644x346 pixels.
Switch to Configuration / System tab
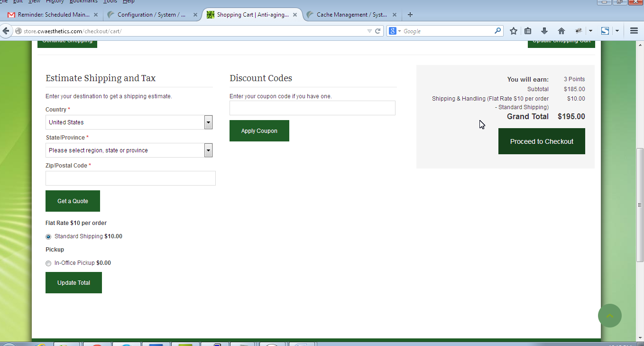pyautogui.click(x=151, y=15)
